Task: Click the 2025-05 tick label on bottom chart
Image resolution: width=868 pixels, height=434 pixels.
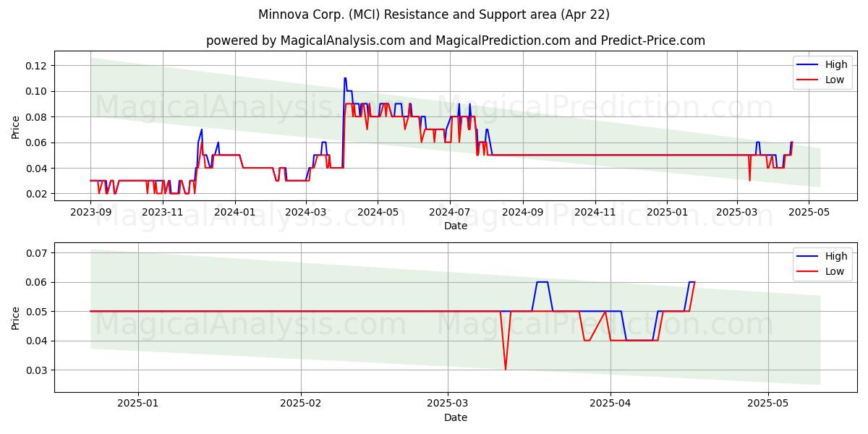Action: 768,404
